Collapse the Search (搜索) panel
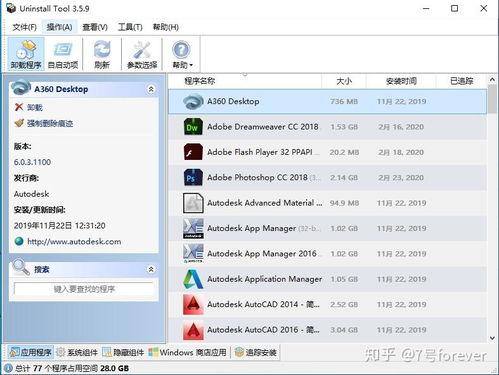Viewport: 499px width, 375px height. [151, 269]
